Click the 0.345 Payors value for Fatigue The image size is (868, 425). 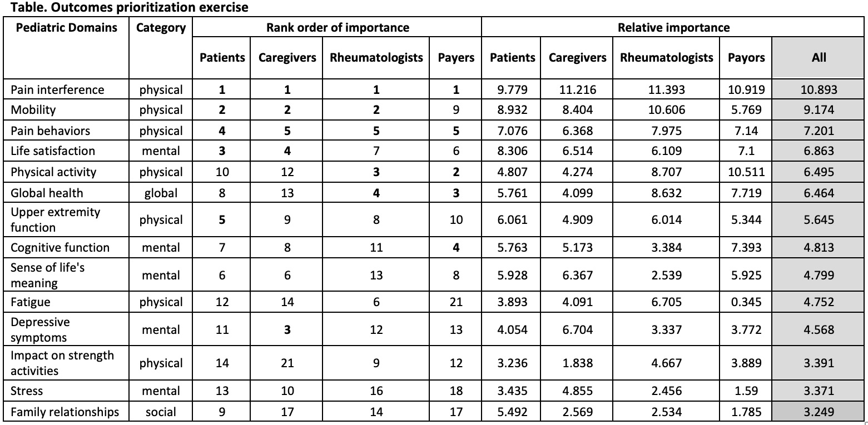746,302
